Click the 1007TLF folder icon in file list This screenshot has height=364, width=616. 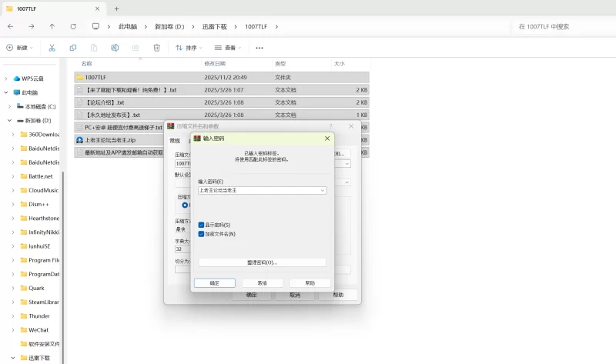point(80,78)
